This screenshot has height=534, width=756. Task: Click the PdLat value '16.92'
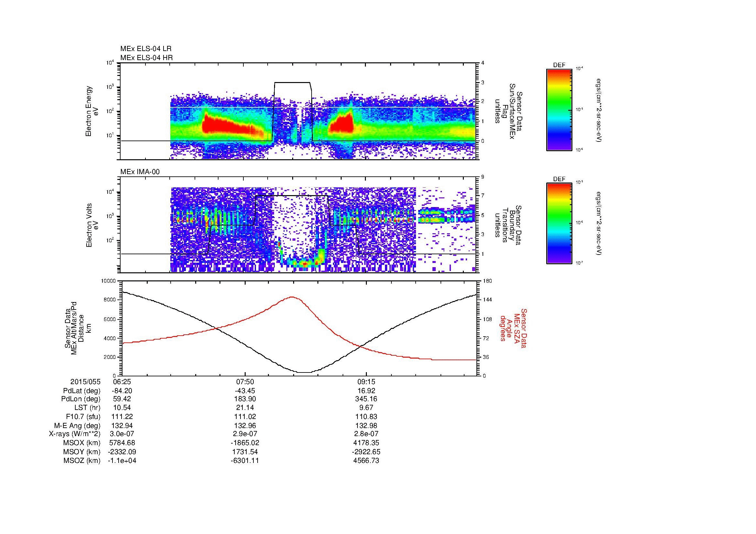(366, 391)
